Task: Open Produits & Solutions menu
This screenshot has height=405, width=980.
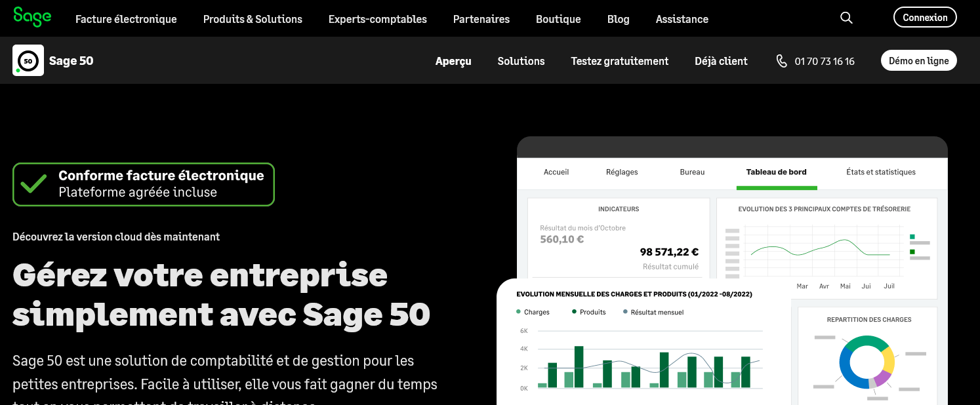Action: [253, 19]
